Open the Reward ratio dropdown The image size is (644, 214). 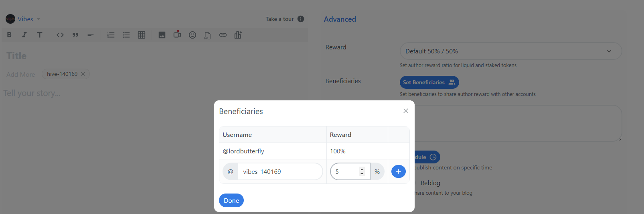[510, 51]
